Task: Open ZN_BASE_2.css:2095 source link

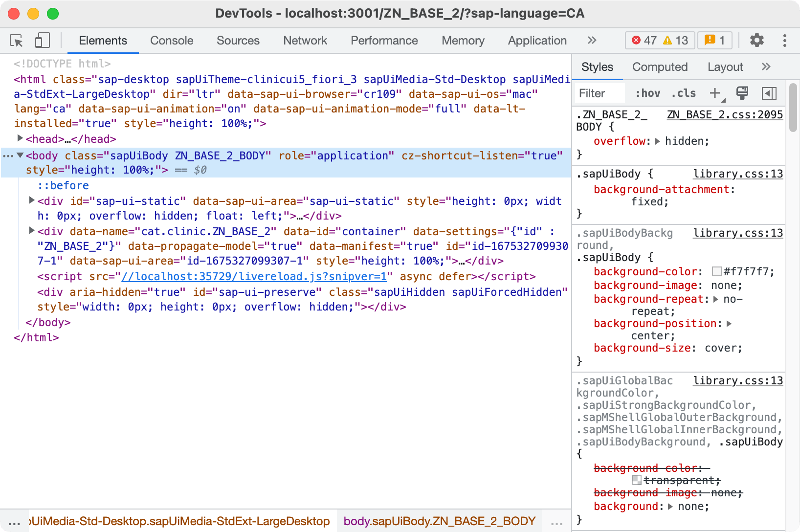Action: [x=725, y=114]
